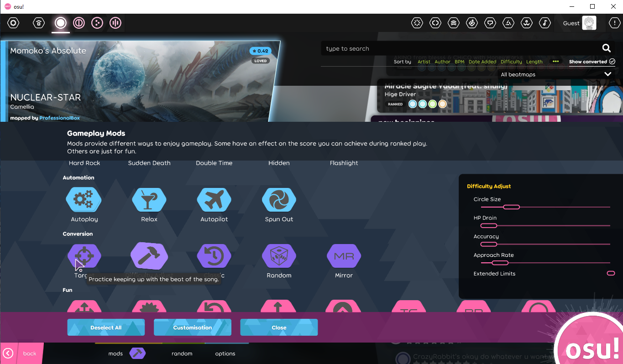Pick the Random dice mod
Image resolution: width=623 pixels, height=364 pixels.
[278, 255]
